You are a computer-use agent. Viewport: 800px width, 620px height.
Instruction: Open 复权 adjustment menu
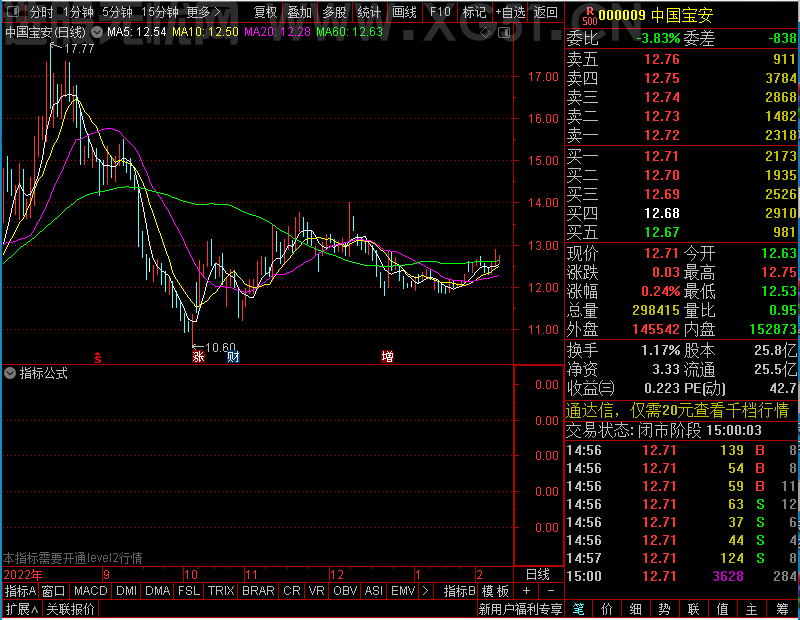click(x=265, y=12)
